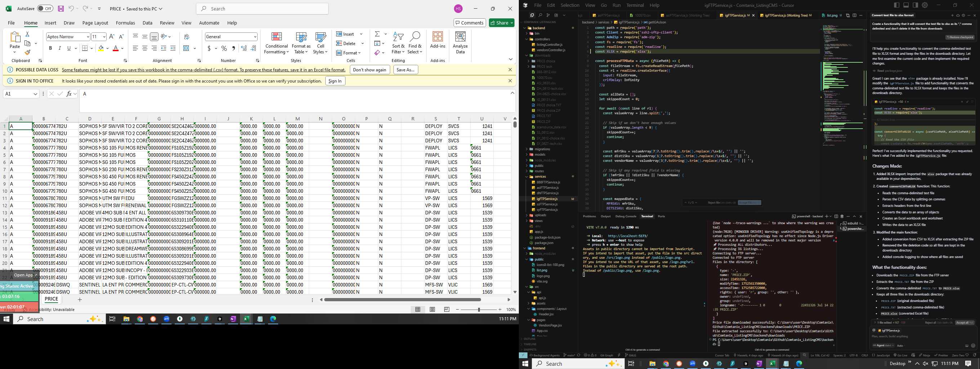Toggle underline formatting in Excel
Screen dimensions: 980x369
pos(69,48)
